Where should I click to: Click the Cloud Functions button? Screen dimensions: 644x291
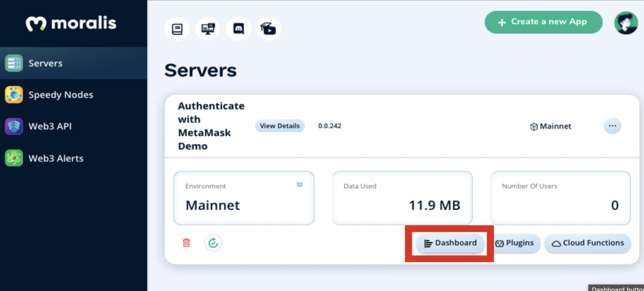pos(587,243)
